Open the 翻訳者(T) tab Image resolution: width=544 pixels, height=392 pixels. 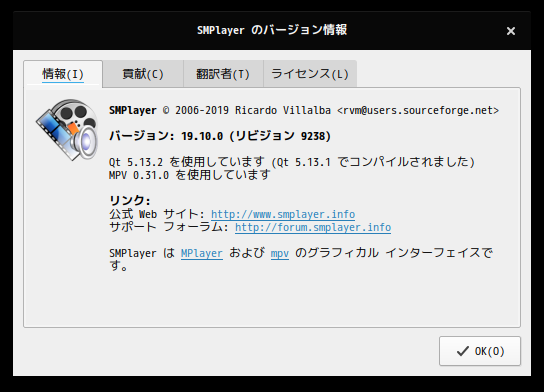pos(223,74)
